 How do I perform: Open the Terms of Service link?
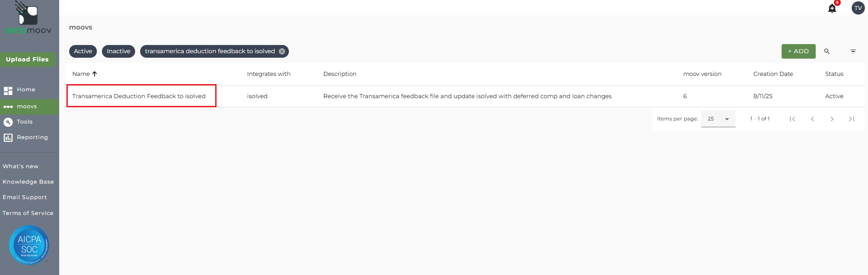(x=28, y=213)
